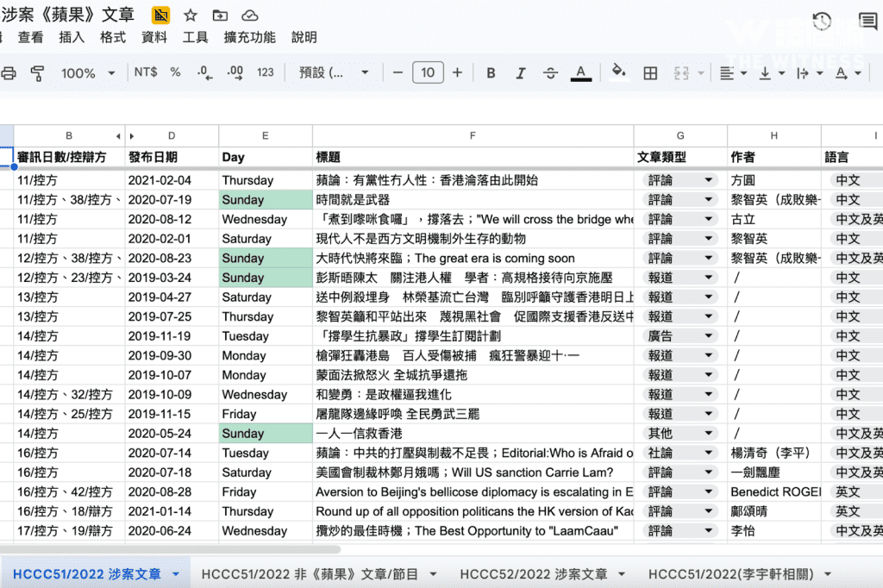Image resolution: width=883 pixels, height=588 pixels.
Task: Open the text color picker
Action: click(580, 73)
